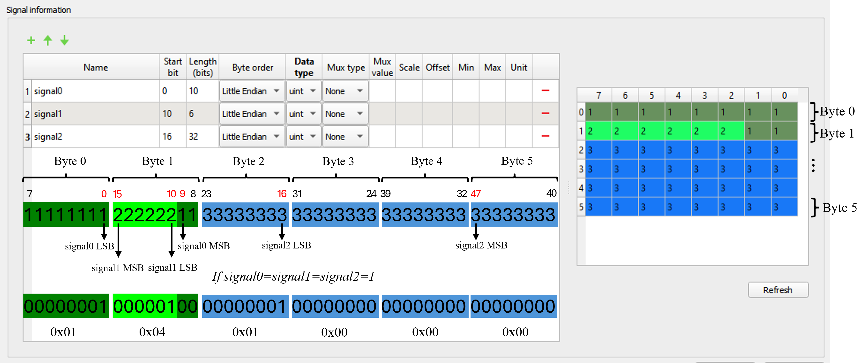
Task: Select row header 3 in signal table
Action: (x=27, y=137)
